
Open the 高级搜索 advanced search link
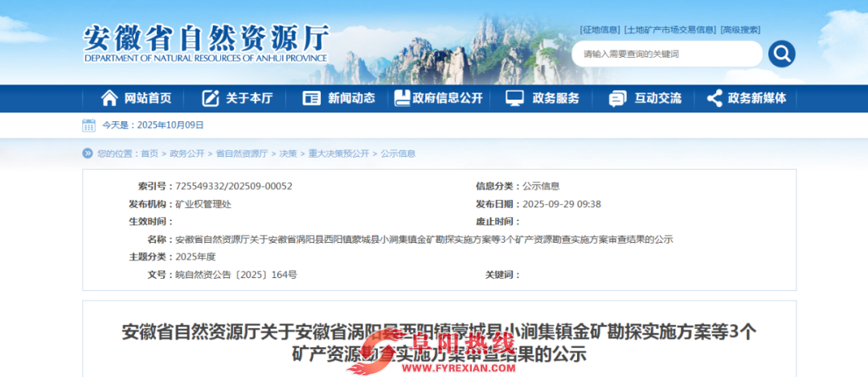[740, 30]
